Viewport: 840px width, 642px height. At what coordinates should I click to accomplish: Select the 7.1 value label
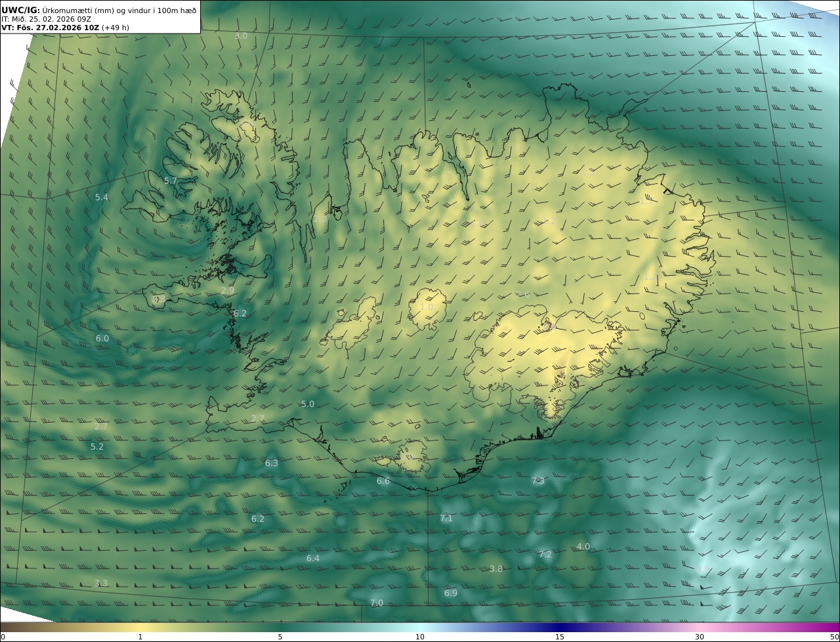pos(446,519)
